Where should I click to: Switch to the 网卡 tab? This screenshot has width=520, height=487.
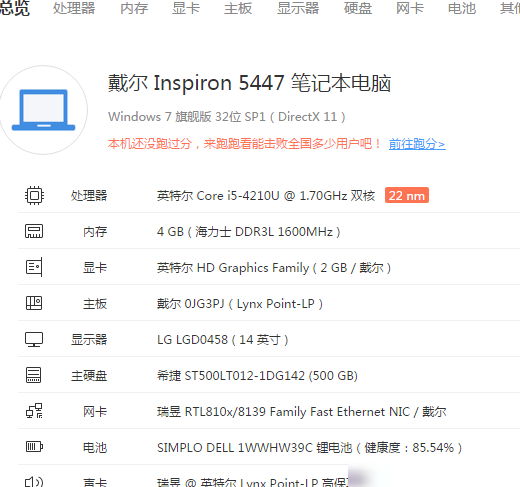tap(410, 8)
